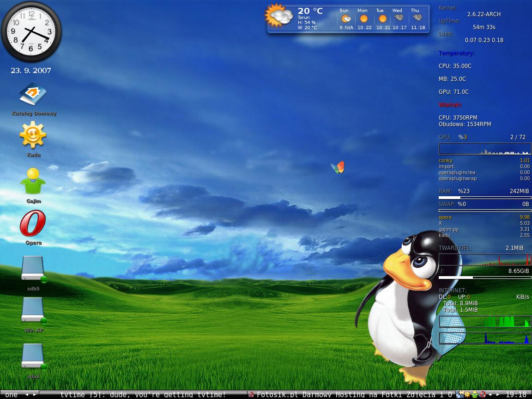Click the root filesystem usage bar
This screenshot has width=532, height=399.
(x=485, y=278)
